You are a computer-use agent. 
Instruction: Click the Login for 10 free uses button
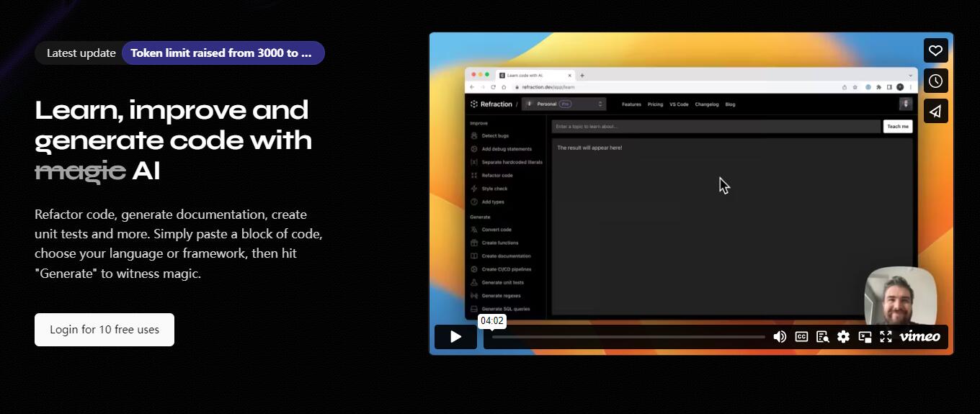104,330
